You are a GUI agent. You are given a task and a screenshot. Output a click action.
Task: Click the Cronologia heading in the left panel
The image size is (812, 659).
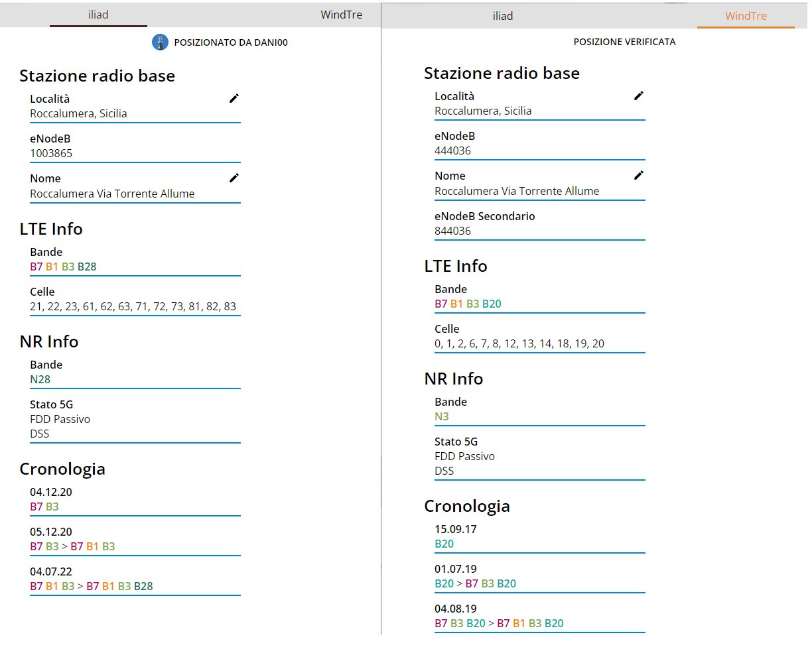(62, 469)
